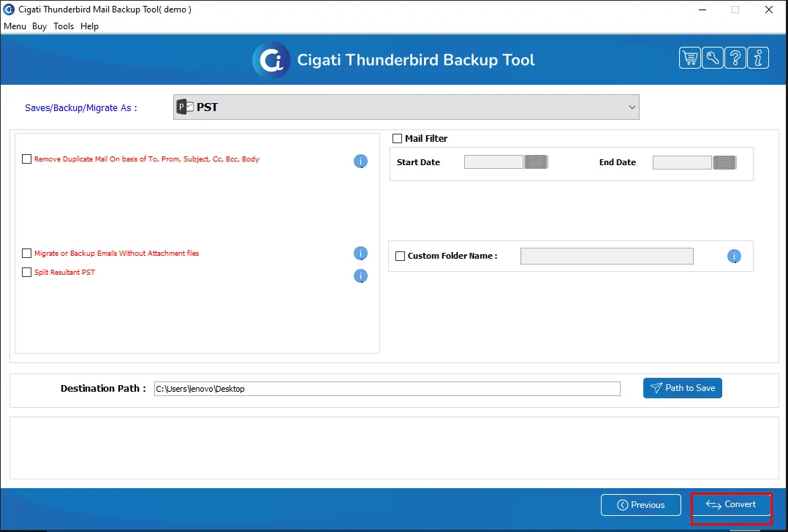Image resolution: width=788 pixels, height=532 pixels.
Task: Show info for Custom Folder Name
Action: pos(734,256)
